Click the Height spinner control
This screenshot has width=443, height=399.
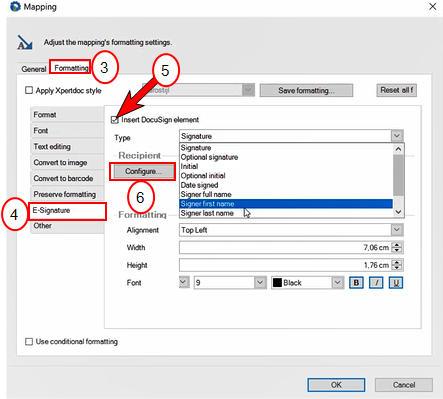pos(397,265)
